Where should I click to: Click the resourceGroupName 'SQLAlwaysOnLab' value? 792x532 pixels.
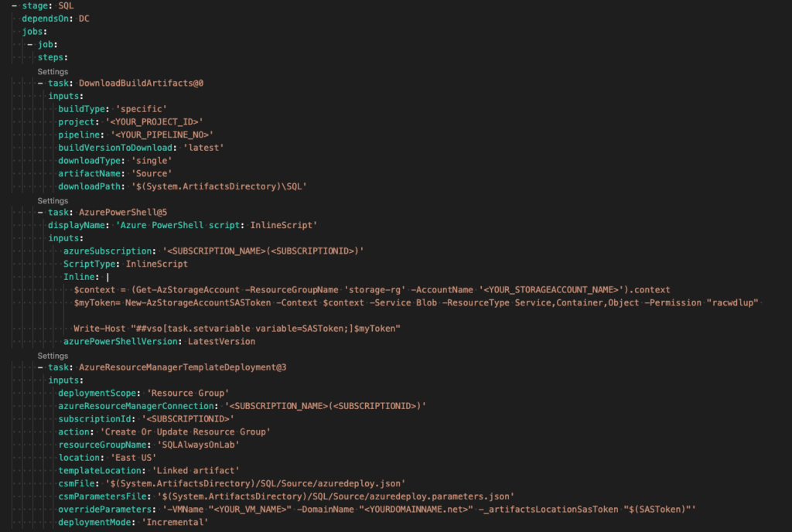click(198, 445)
